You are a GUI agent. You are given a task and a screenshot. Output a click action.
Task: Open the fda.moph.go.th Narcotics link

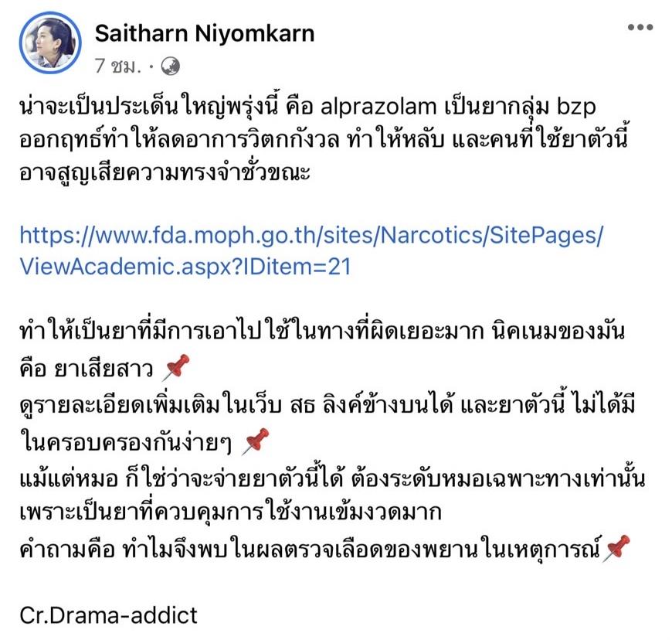[311, 235]
